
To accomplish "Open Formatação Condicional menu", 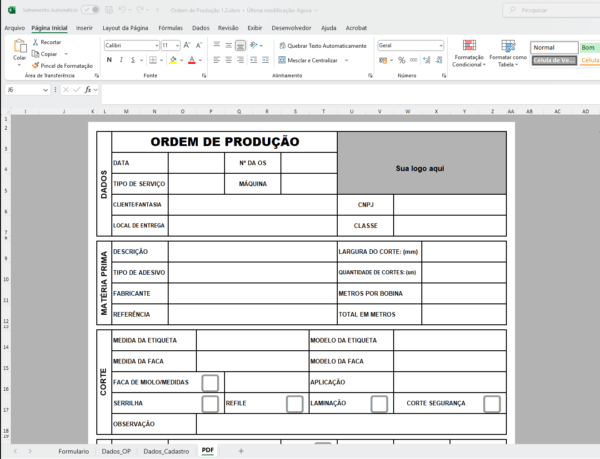I will [469, 53].
